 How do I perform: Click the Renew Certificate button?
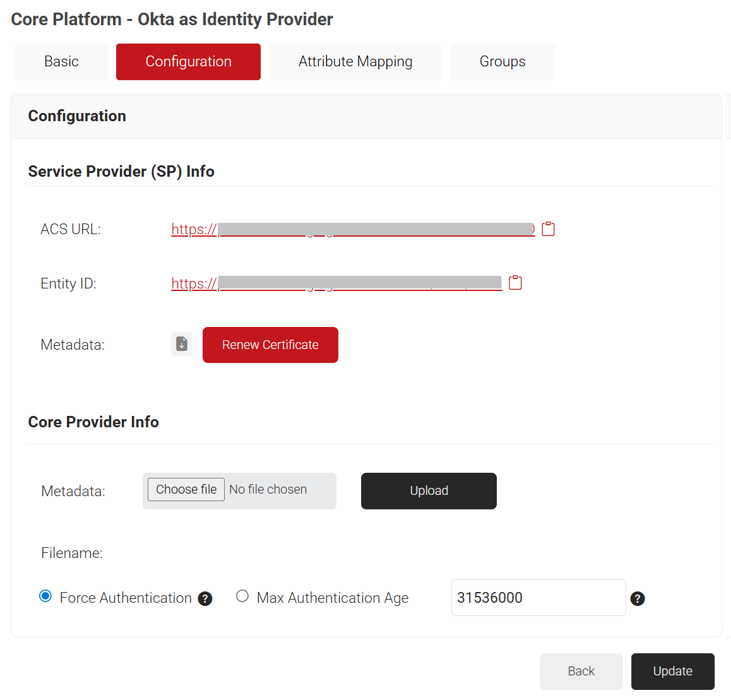point(270,345)
